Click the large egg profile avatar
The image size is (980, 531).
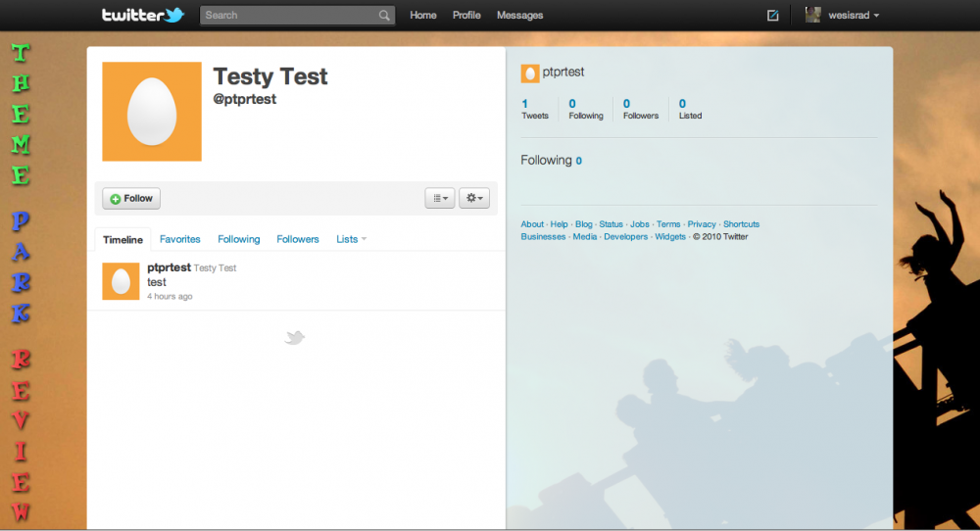coord(152,112)
